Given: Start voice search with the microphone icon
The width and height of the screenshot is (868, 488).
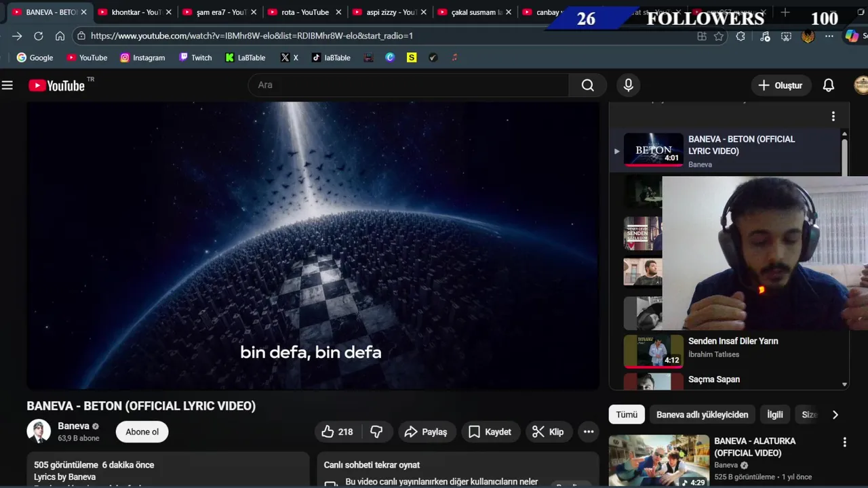Looking at the screenshot, I should tap(629, 85).
